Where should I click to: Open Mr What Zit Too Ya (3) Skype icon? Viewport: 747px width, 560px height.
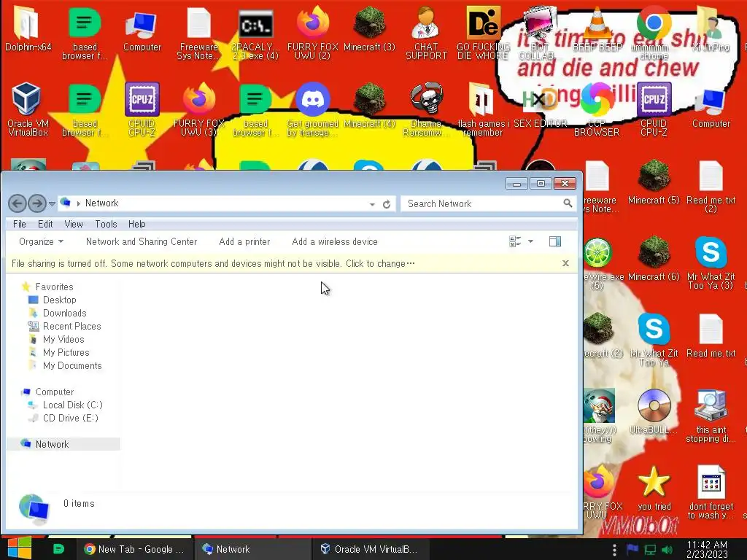click(x=711, y=262)
